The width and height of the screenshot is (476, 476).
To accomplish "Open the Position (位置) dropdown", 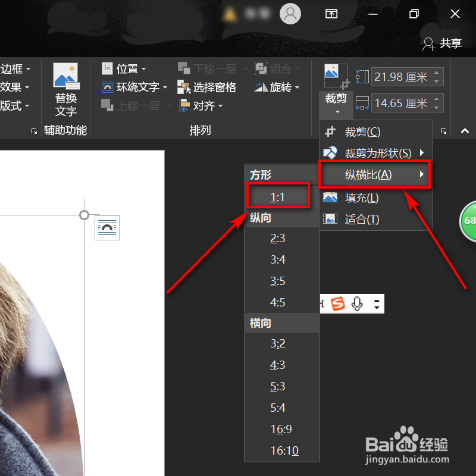I will point(124,69).
